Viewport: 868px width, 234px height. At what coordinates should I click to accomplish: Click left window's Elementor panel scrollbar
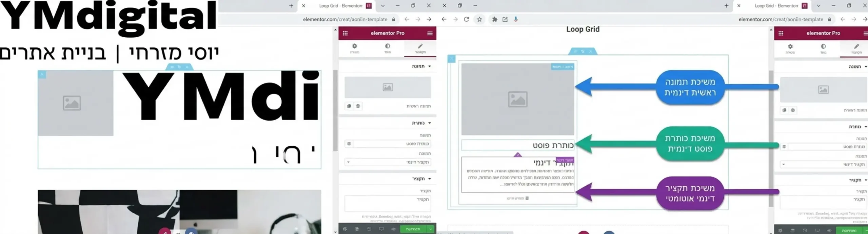point(335,110)
